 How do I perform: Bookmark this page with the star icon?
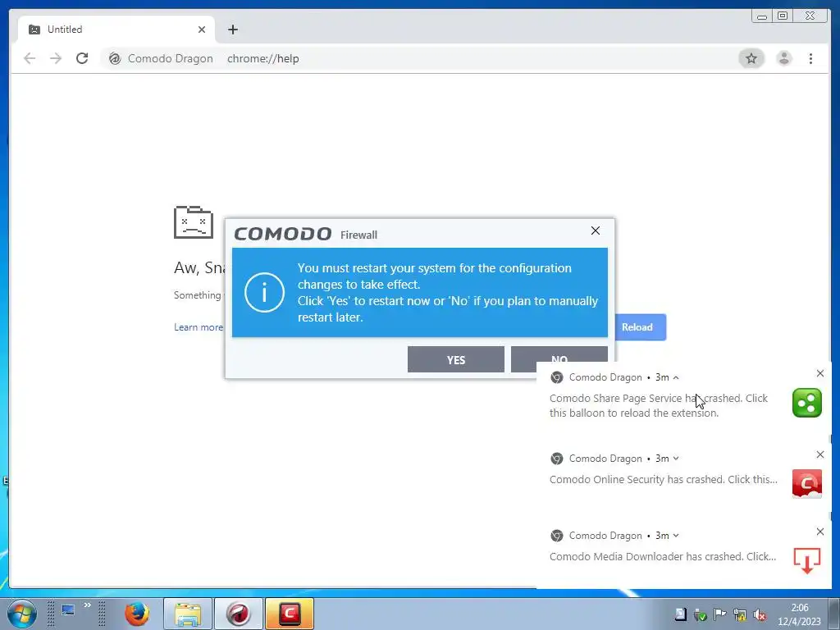(x=751, y=58)
